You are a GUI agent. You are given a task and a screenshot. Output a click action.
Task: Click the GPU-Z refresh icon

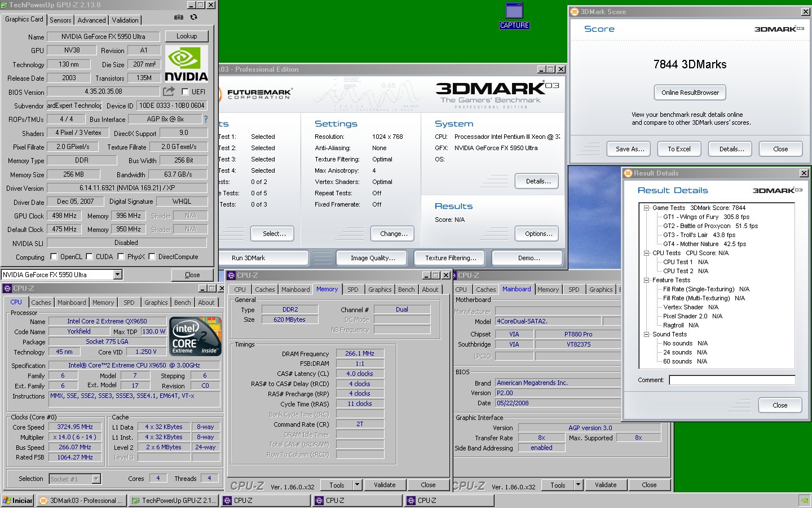click(193, 17)
